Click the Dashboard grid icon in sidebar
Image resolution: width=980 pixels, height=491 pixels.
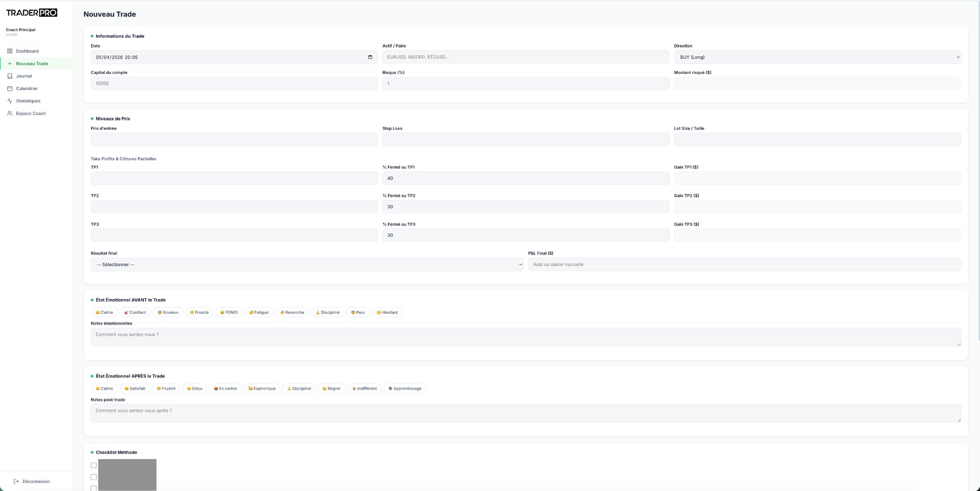[x=10, y=51]
